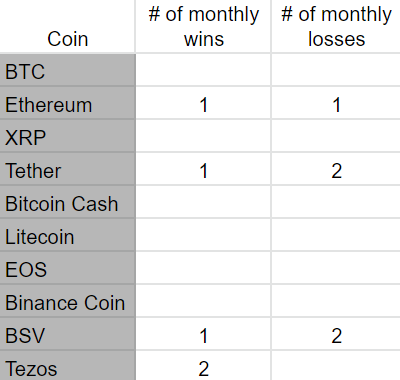
Task: Select Tezos monthly wins value 2
Action: tap(203, 365)
